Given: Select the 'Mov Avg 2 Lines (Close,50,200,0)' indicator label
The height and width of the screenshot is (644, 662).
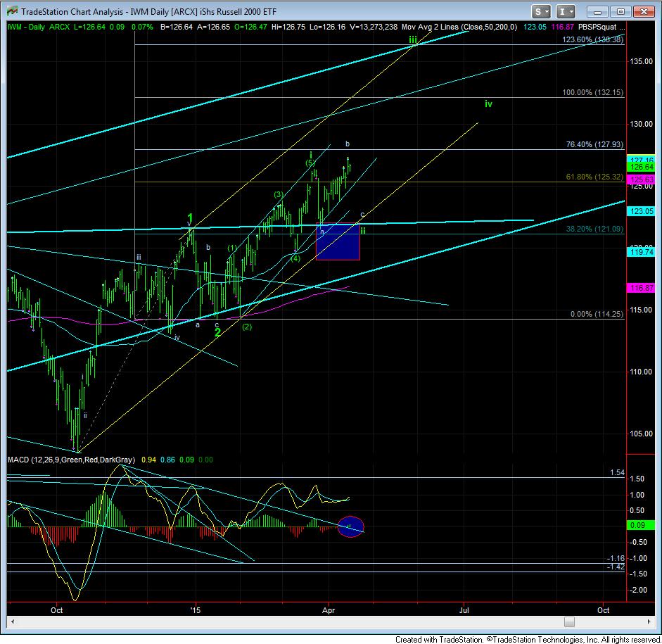Looking at the screenshot, I should click(x=459, y=27).
